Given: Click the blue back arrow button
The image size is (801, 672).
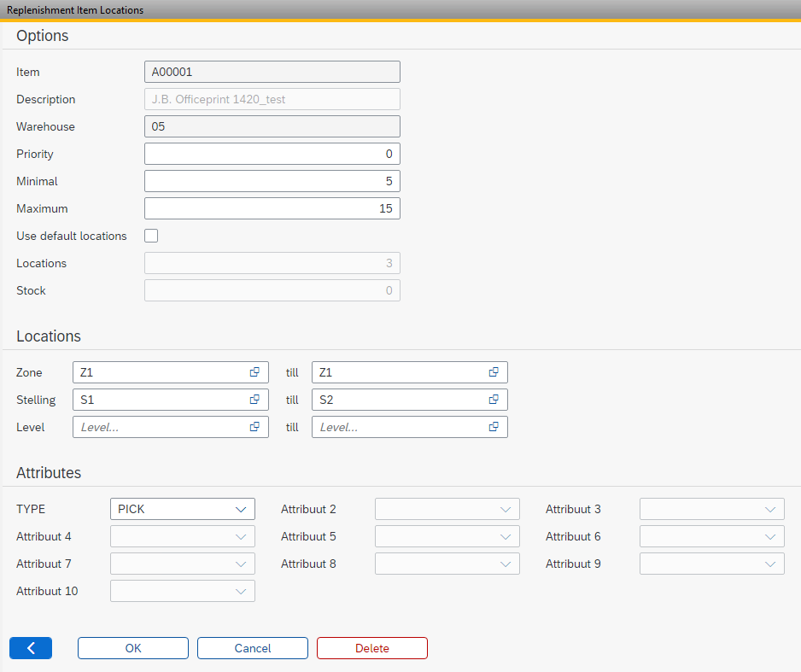Looking at the screenshot, I should (x=31, y=648).
